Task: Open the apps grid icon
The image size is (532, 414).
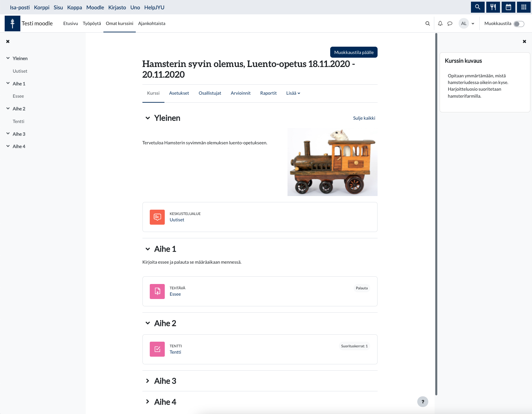Action: pos(524,7)
